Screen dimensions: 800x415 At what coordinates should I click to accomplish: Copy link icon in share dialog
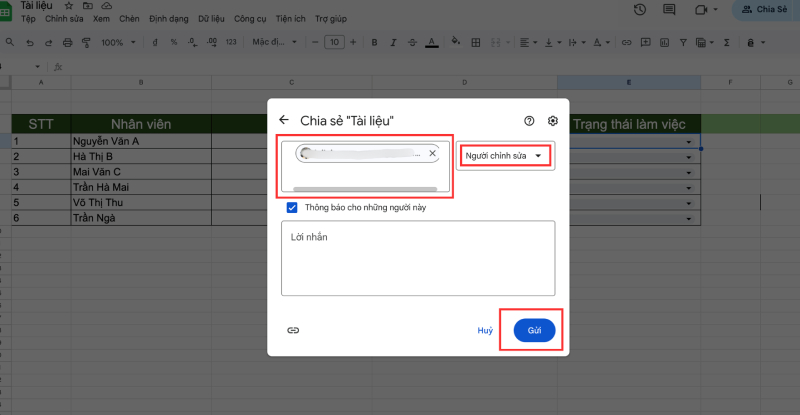[x=293, y=330]
